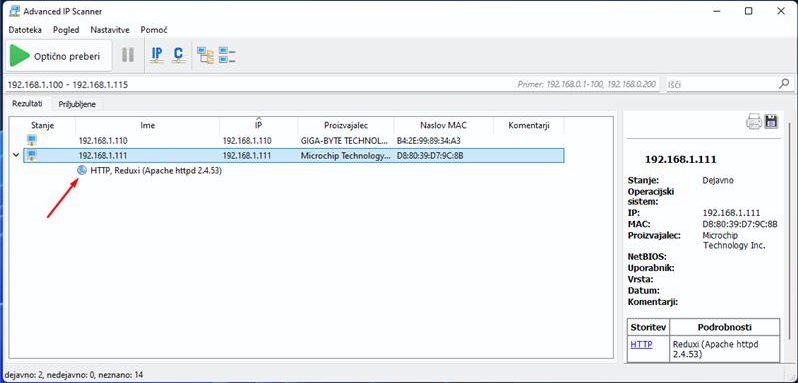Click the HTTP, Reduxi Apache service entry
798x383 pixels.
(x=156, y=171)
